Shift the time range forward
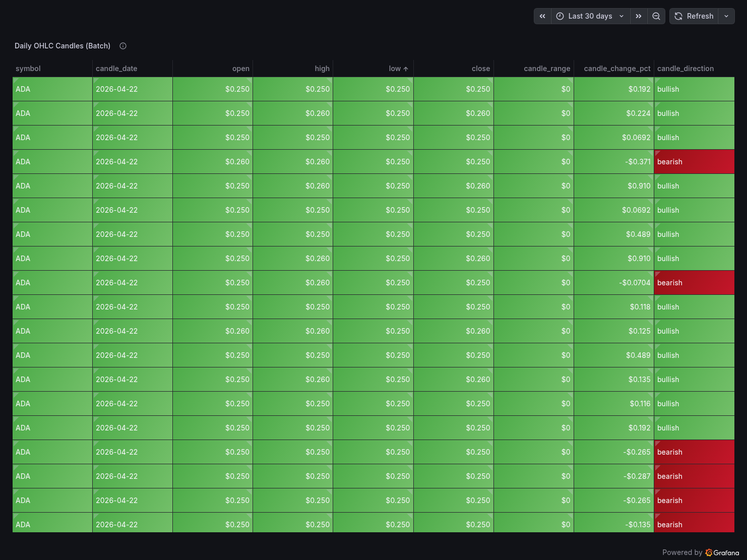Image resolution: width=747 pixels, height=560 pixels. pyautogui.click(x=639, y=16)
